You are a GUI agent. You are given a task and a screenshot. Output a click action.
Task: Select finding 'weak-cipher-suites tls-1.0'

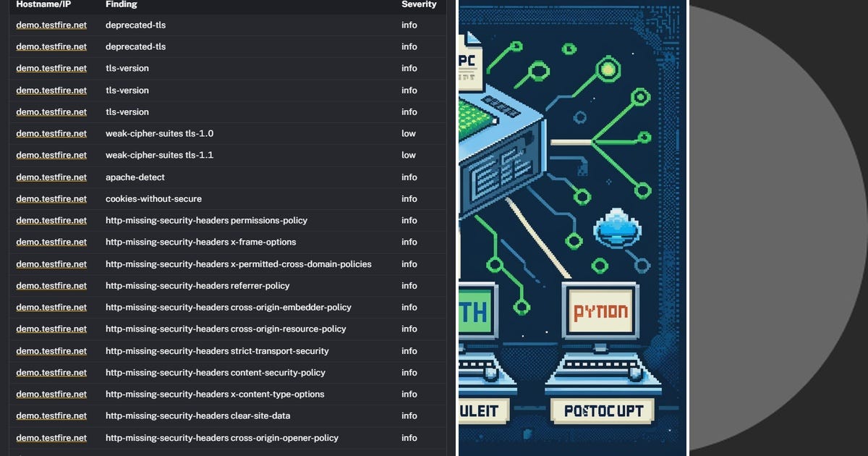(159, 133)
